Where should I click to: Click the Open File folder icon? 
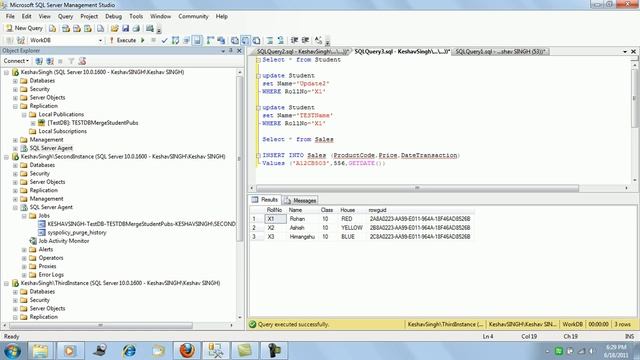click(x=114, y=28)
